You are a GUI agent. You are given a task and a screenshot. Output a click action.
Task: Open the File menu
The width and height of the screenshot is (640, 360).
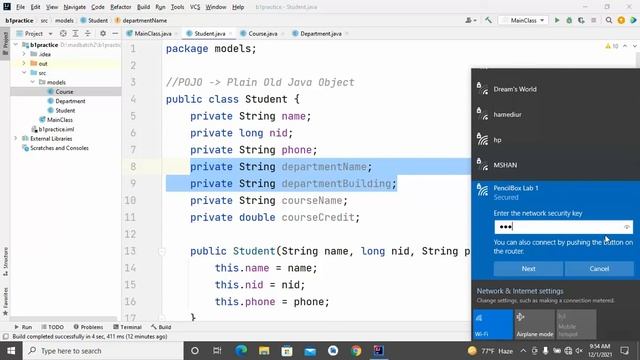pos(20,7)
